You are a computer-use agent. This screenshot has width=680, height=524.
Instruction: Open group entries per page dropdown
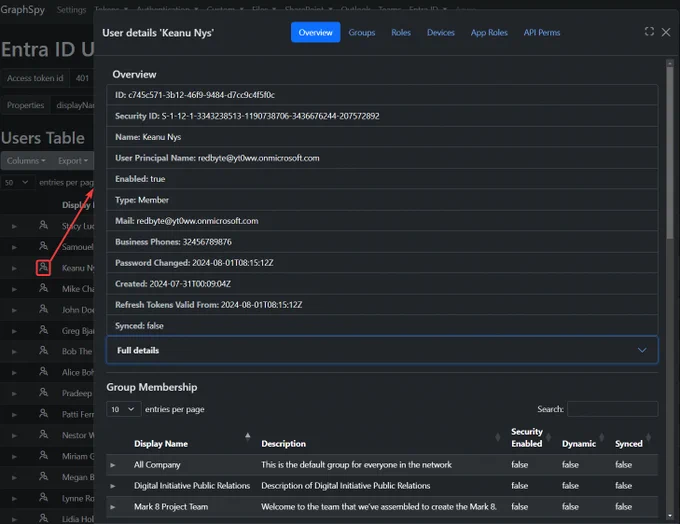[123, 409]
